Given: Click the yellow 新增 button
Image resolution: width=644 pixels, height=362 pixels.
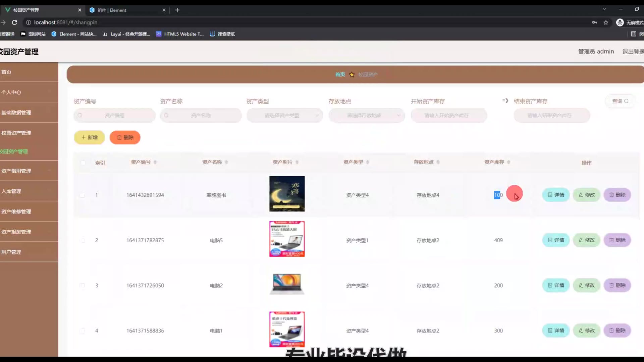Looking at the screenshot, I should [x=89, y=137].
